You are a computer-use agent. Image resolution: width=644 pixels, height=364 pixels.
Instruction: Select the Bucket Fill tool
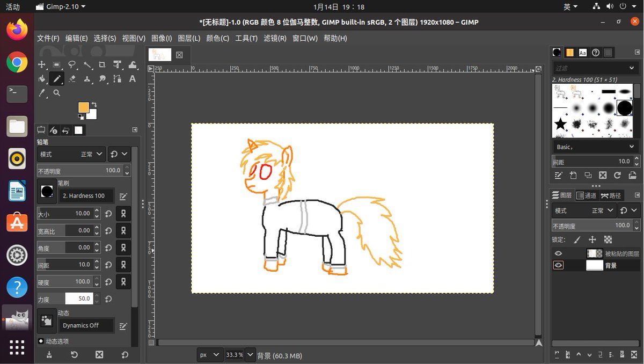(x=42, y=79)
